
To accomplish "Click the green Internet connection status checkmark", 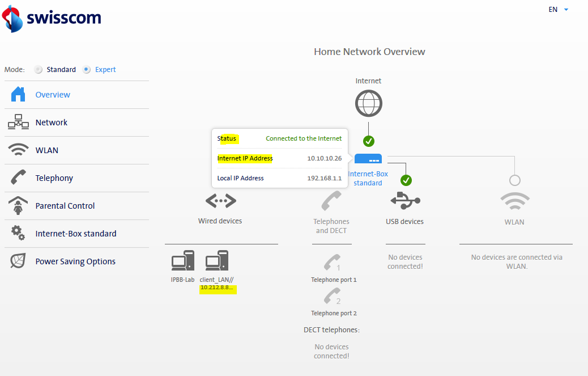I will (x=369, y=141).
